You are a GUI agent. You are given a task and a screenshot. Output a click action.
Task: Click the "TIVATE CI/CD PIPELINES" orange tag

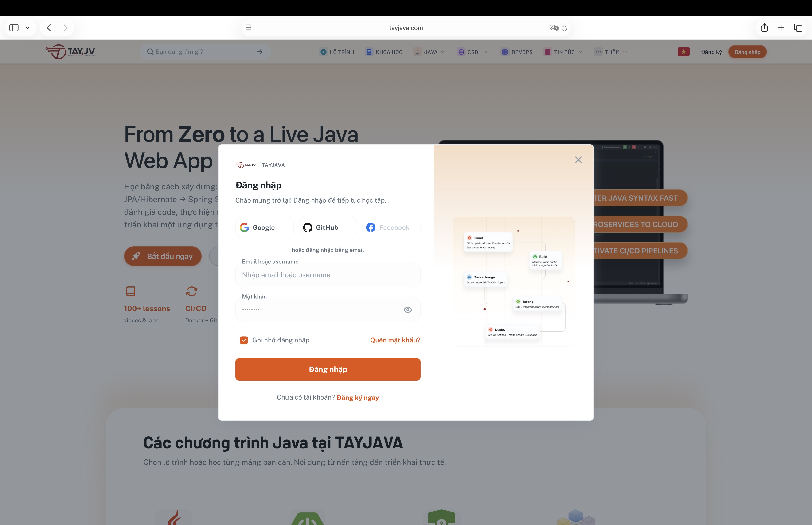pos(641,251)
